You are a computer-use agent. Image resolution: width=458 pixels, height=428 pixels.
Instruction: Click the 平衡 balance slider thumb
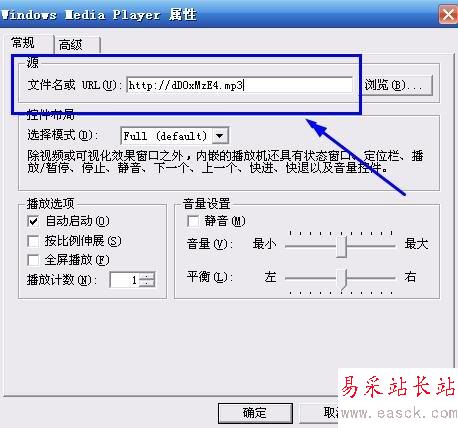341,278
